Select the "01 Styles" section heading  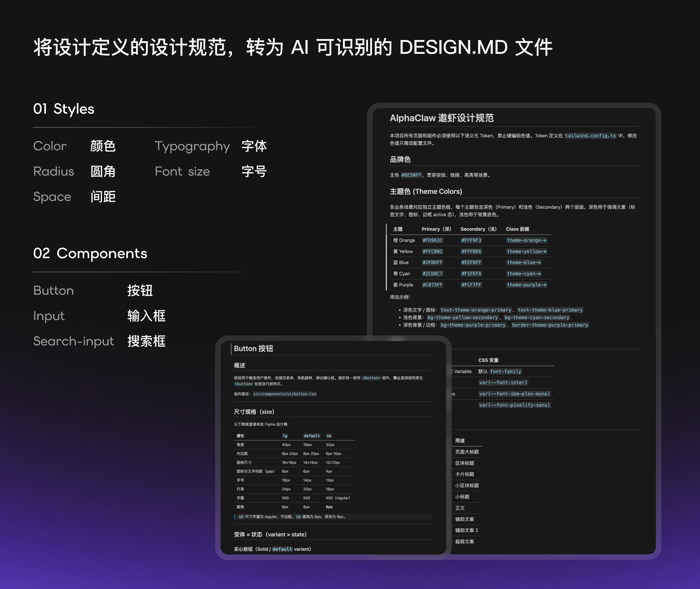(x=64, y=109)
